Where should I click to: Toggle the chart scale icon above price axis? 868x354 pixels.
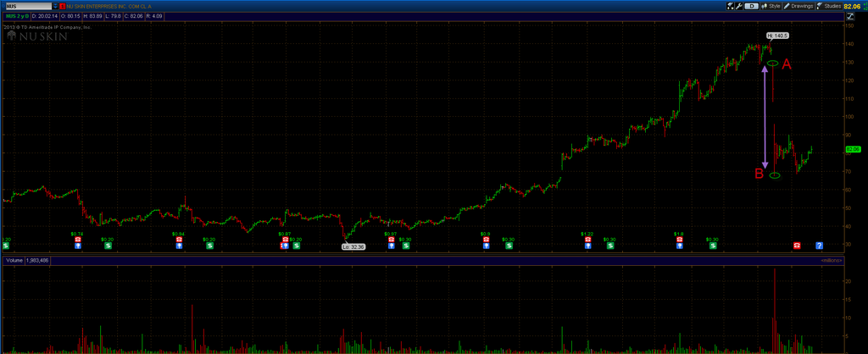point(849,16)
